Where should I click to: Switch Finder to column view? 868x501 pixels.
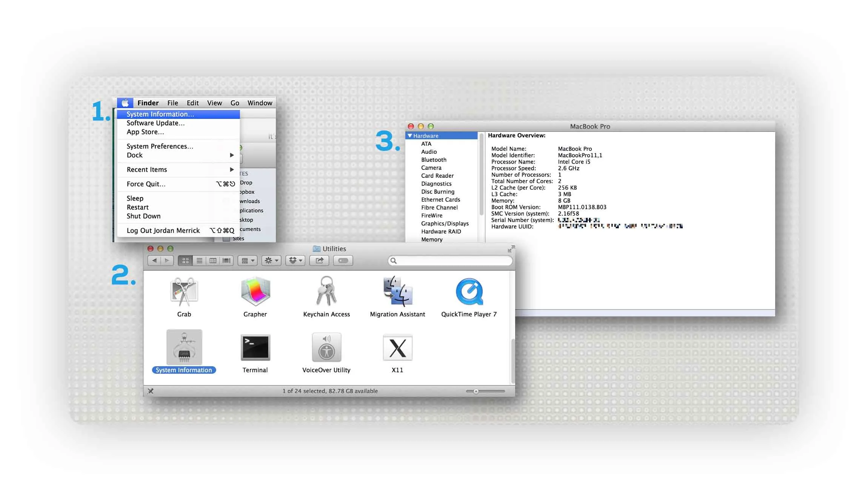(x=213, y=261)
